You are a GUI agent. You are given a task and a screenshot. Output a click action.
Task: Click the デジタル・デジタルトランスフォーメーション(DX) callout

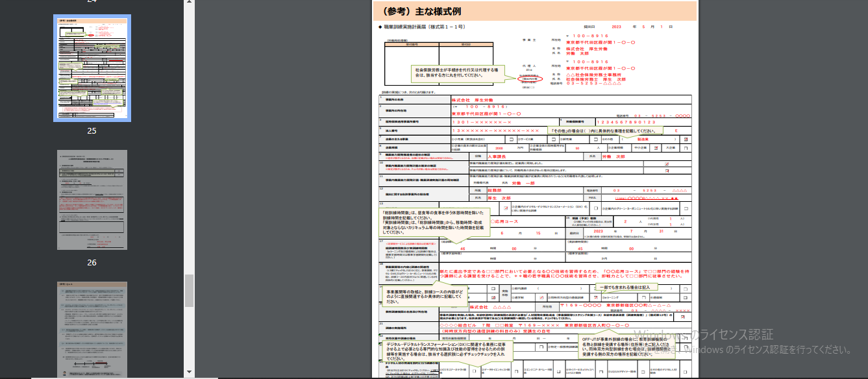click(x=447, y=350)
